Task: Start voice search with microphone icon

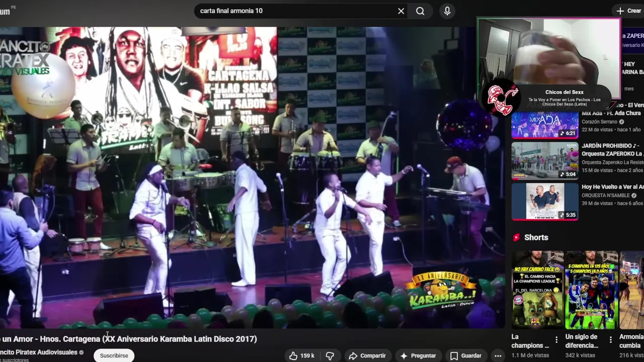Action: point(447,11)
